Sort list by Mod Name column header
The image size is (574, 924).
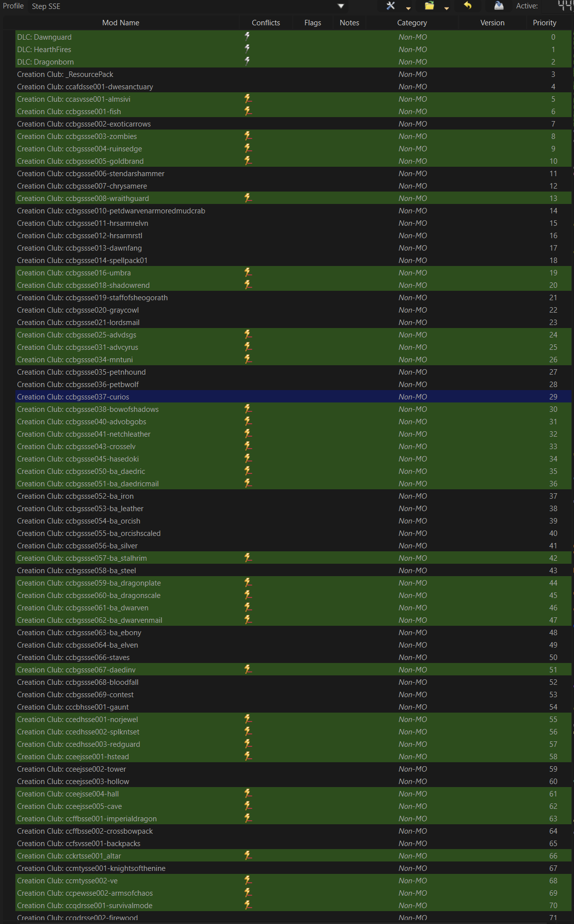click(x=121, y=23)
